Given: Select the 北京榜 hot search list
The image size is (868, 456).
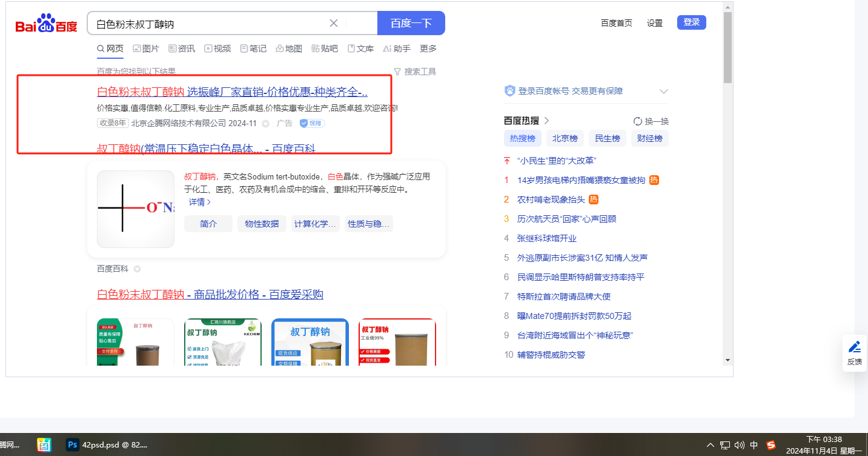Looking at the screenshot, I should pos(565,138).
